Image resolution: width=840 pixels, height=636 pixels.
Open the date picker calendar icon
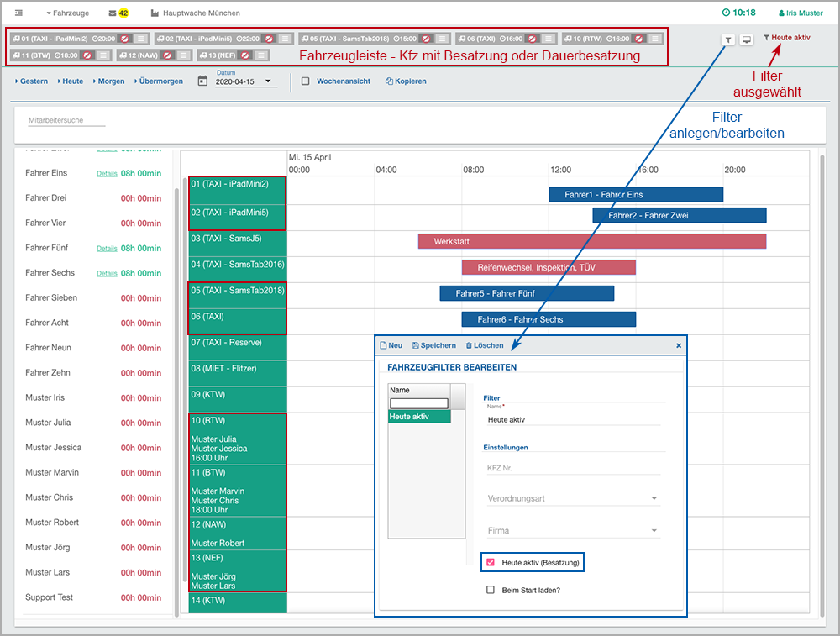(x=202, y=81)
